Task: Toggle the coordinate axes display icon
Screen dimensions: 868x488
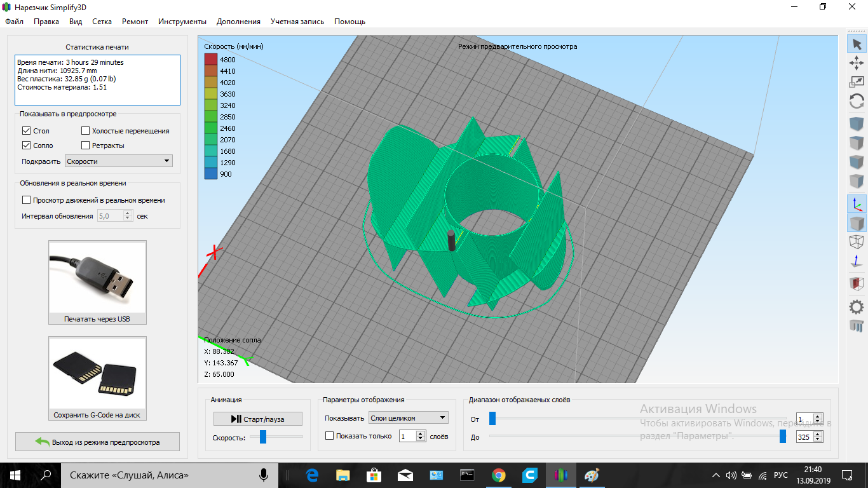Action: coord(857,204)
